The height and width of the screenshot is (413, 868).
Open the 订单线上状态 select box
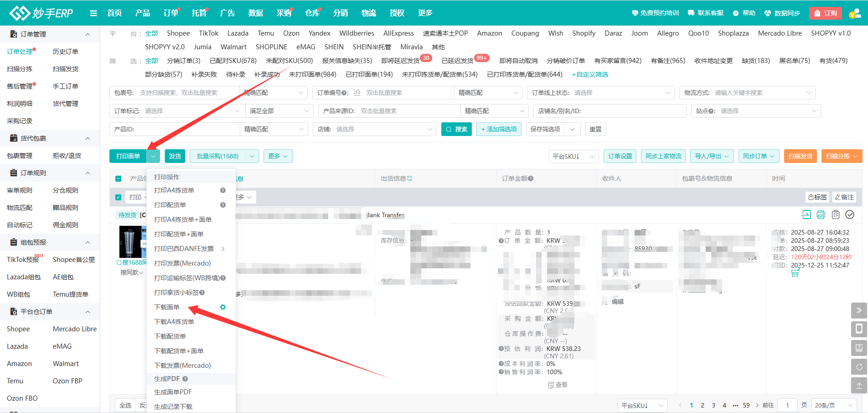pyautogui.click(x=601, y=93)
